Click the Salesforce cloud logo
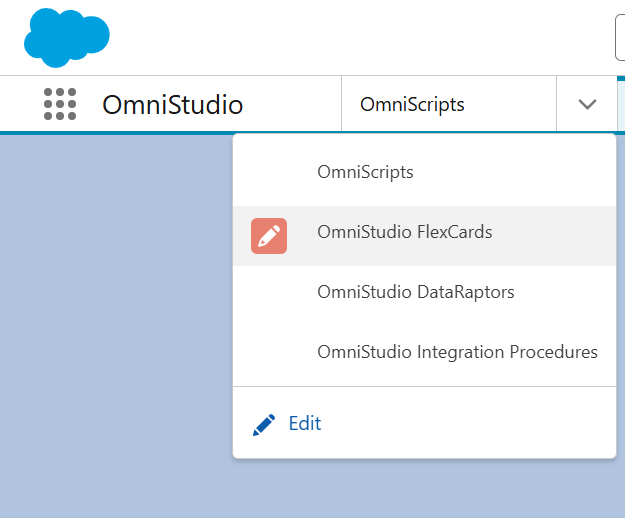This screenshot has height=518, width=625. pyautogui.click(x=66, y=37)
